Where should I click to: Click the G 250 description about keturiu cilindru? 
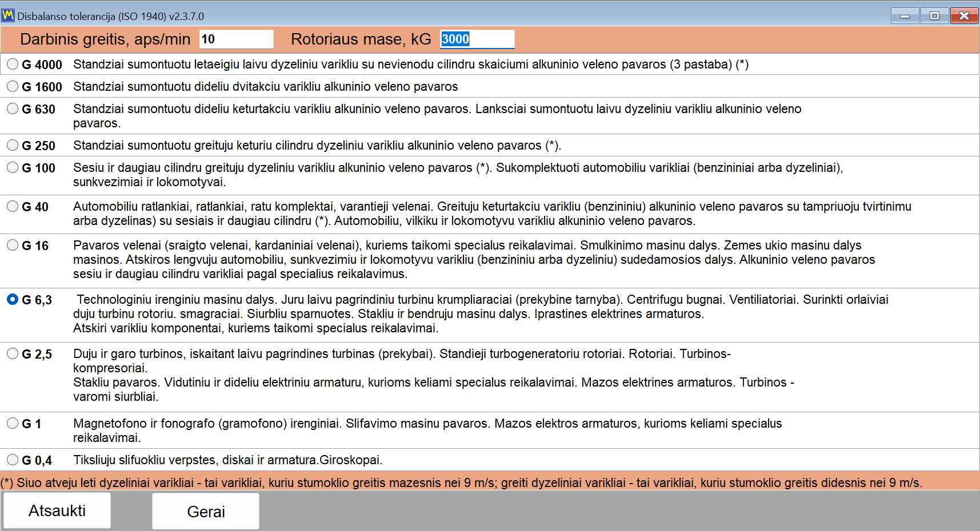317,146
